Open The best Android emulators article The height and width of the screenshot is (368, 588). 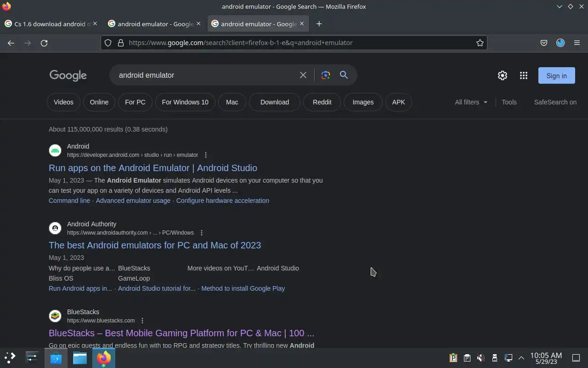click(155, 245)
